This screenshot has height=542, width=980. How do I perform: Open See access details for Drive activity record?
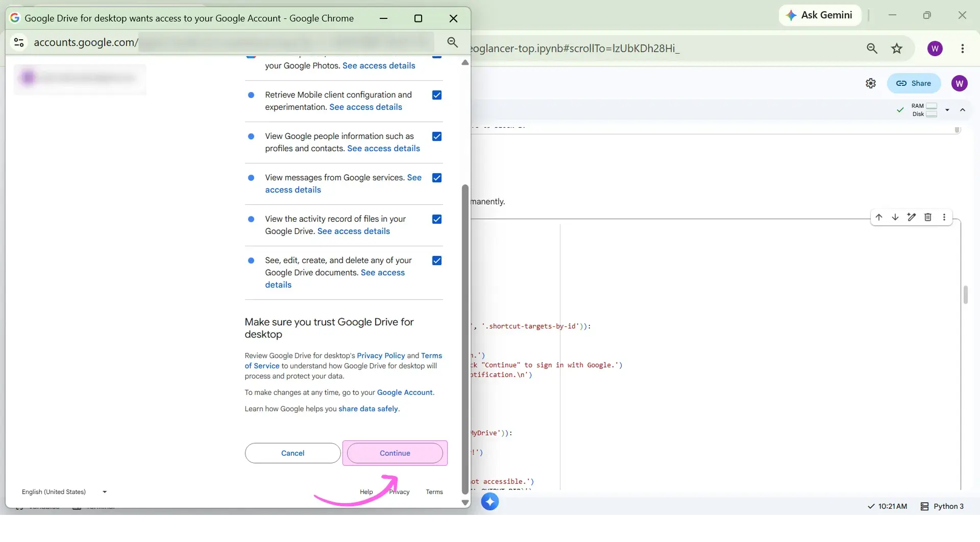pos(353,231)
